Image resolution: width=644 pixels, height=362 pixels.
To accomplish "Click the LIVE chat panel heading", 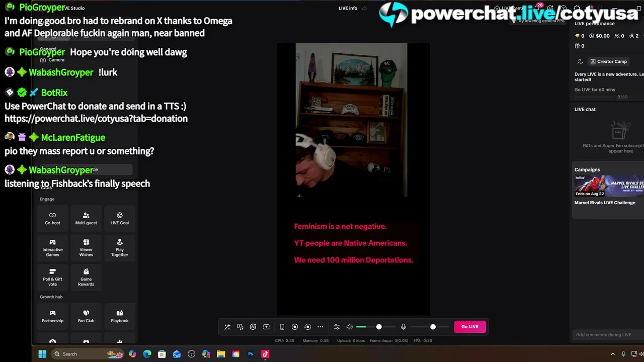I will pos(585,109).
